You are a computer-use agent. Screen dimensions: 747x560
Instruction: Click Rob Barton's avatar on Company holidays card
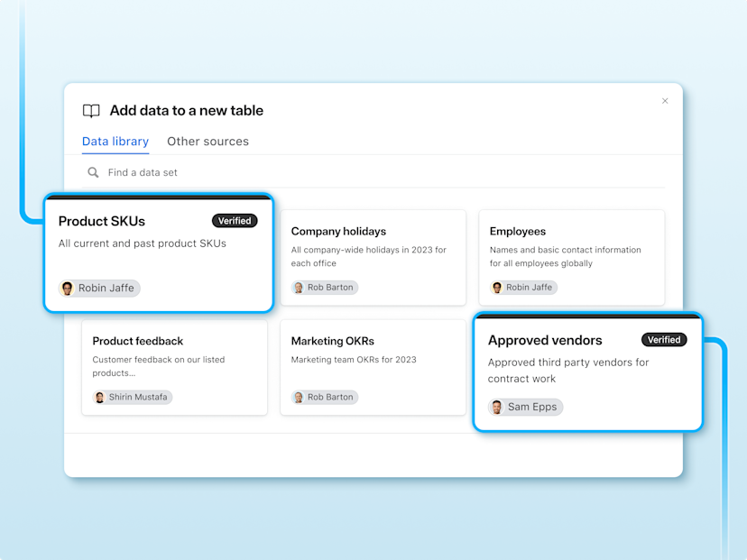(299, 287)
